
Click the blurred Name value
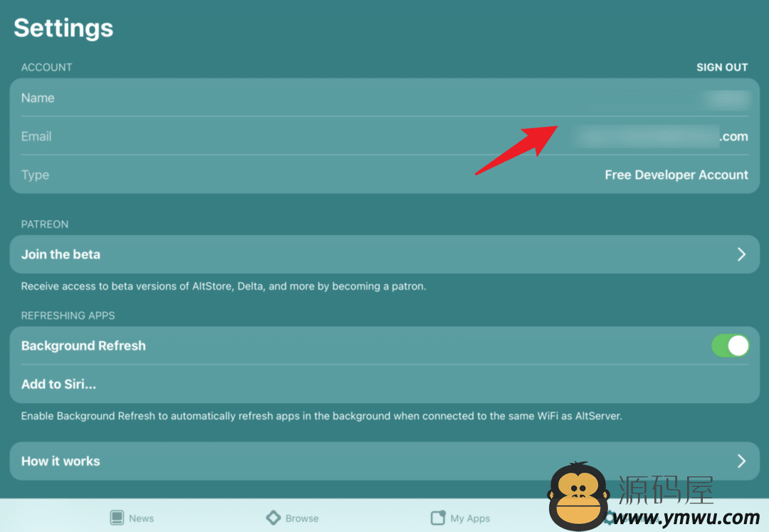click(x=726, y=98)
